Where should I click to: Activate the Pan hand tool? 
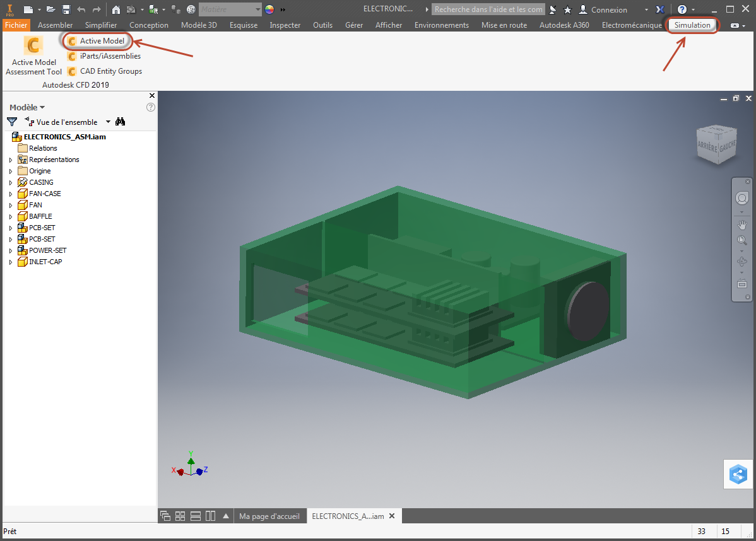(x=741, y=224)
